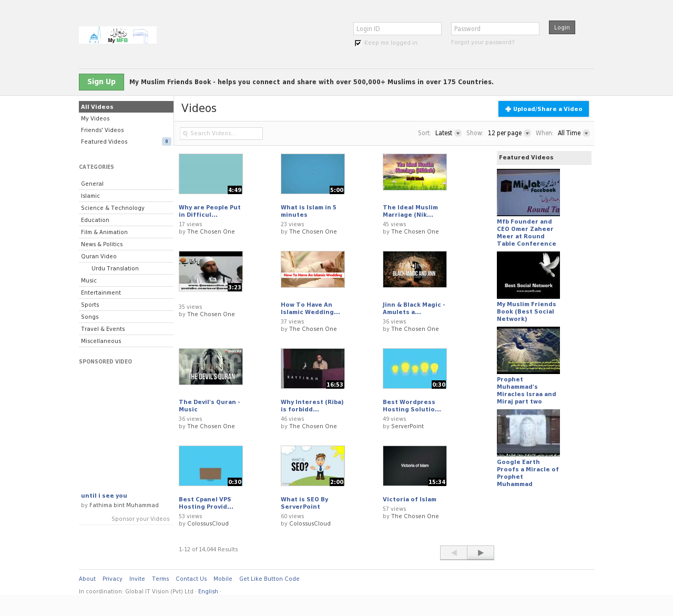
Task: Open the Invite footer link
Action: [x=137, y=579]
